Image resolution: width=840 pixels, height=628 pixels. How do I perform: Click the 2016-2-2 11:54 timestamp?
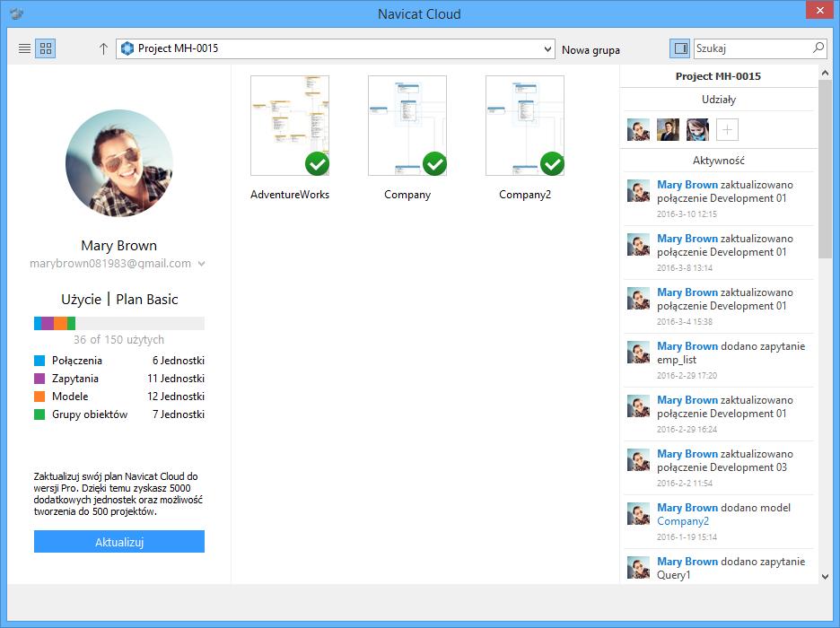pos(685,483)
